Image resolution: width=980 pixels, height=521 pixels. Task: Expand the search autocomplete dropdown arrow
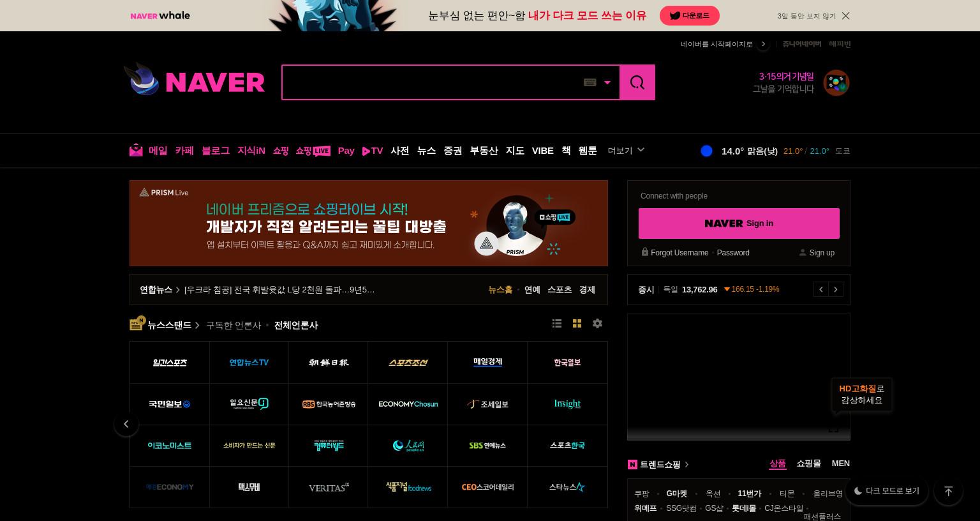click(x=607, y=82)
